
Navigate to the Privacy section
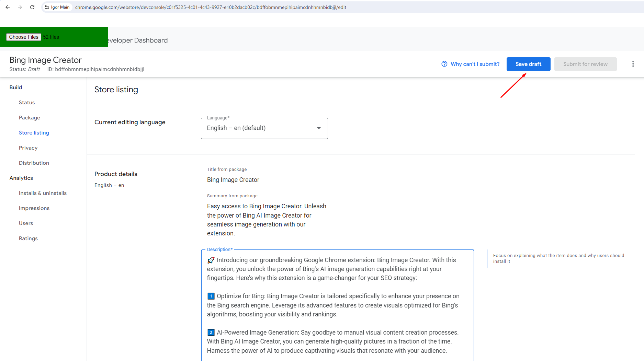(28, 148)
